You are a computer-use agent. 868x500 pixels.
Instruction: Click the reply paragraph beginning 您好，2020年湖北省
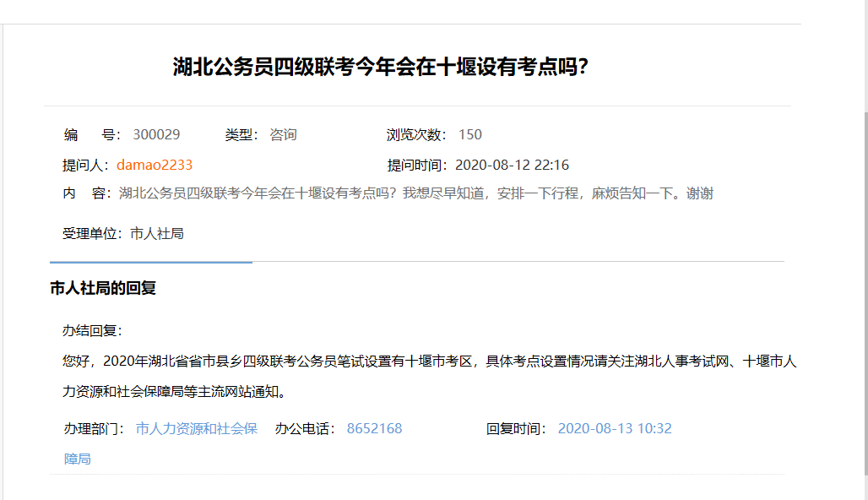(x=429, y=377)
